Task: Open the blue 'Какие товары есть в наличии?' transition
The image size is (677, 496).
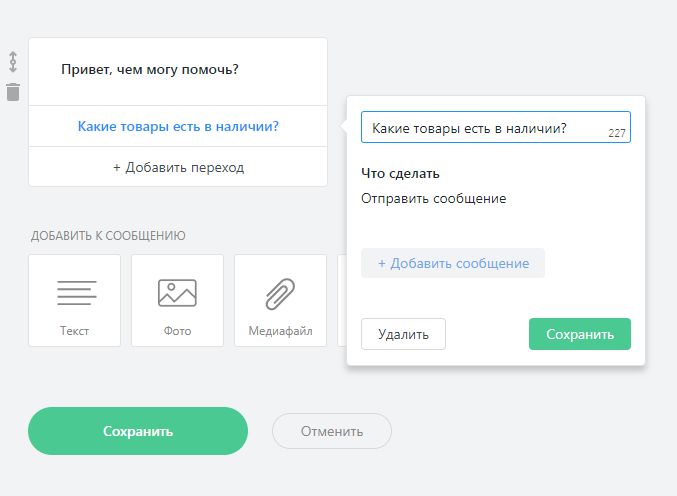Action: pos(178,126)
